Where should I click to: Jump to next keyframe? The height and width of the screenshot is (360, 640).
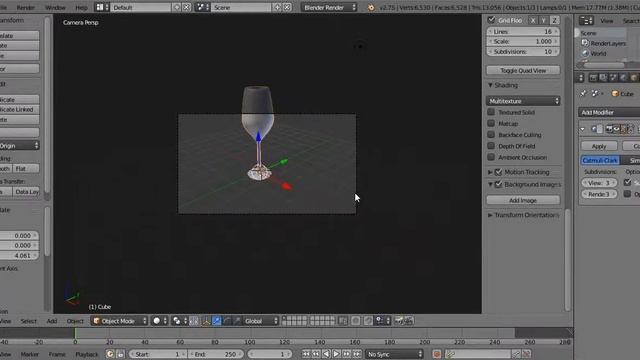[347, 354]
